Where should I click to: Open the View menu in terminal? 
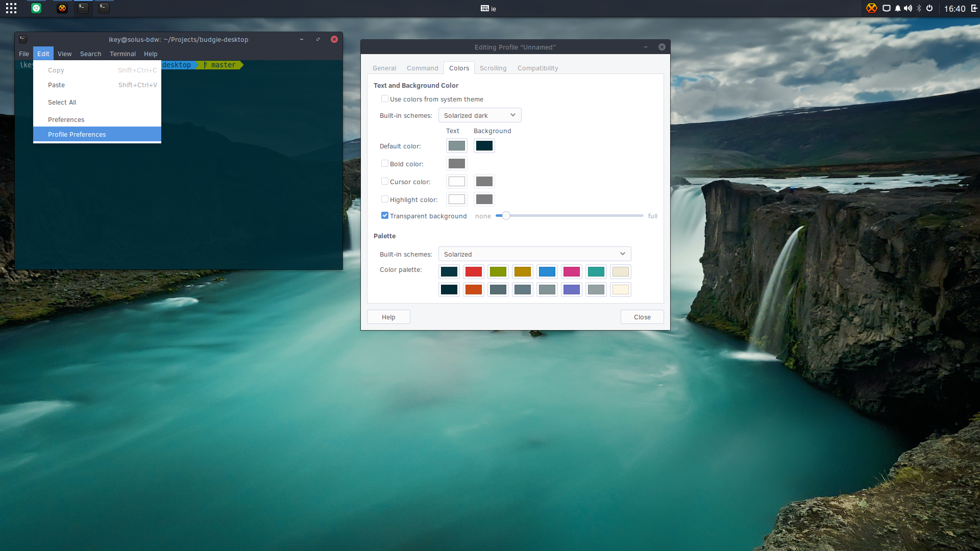[64, 54]
